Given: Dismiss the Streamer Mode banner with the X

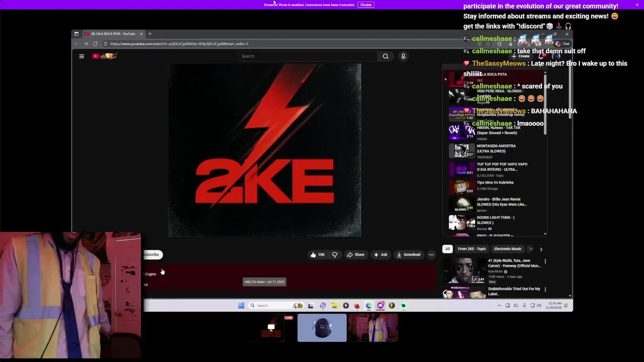Looking at the screenshot, I should coord(637,5).
